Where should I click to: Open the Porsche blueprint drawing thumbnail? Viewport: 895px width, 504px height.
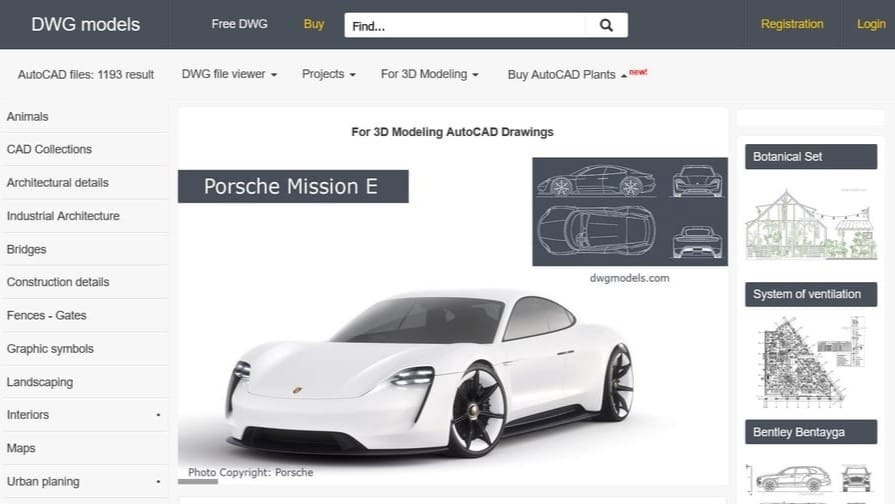[630, 212]
